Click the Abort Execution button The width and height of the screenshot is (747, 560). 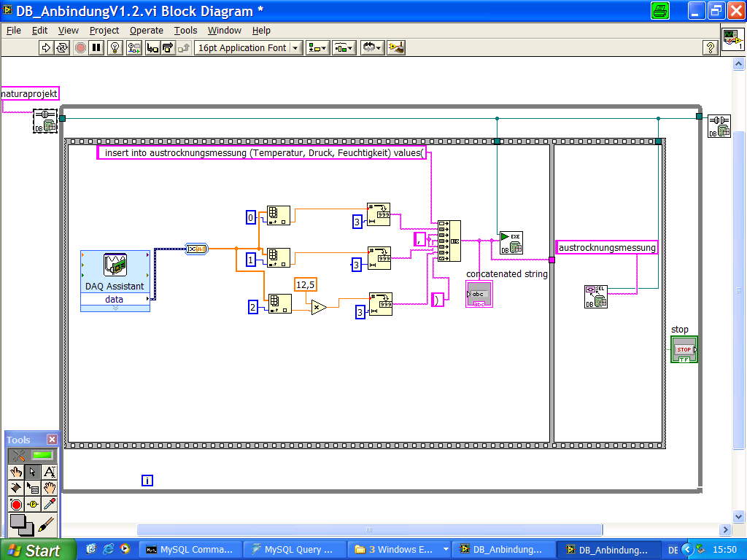[x=80, y=47]
